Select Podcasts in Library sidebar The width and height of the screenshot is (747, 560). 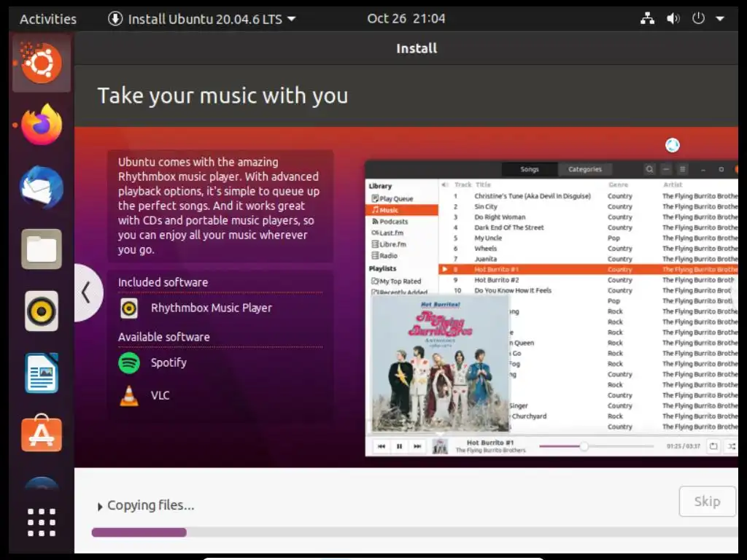[390, 222]
